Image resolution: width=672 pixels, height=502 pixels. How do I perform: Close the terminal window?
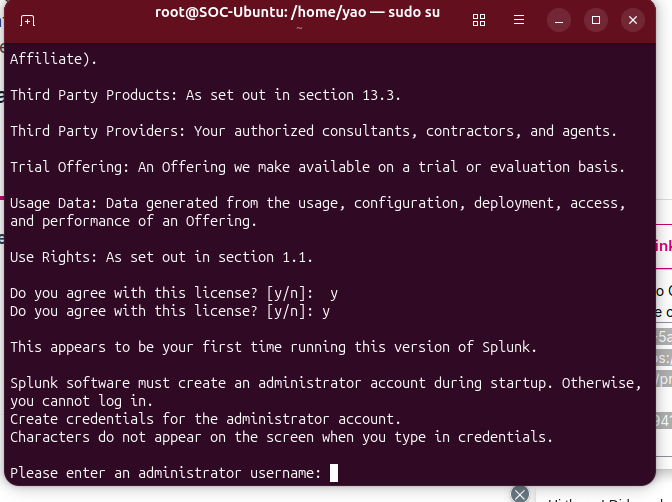(x=633, y=20)
